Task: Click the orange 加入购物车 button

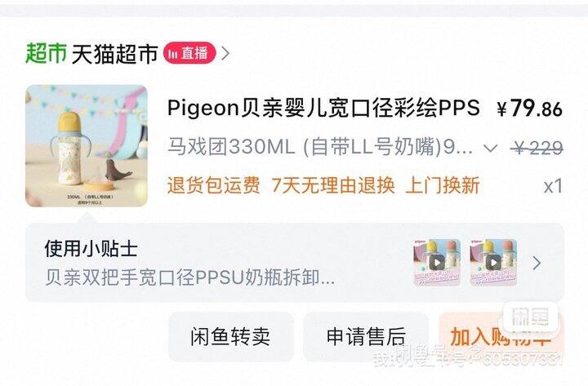Action: pyautogui.click(x=501, y=336)
